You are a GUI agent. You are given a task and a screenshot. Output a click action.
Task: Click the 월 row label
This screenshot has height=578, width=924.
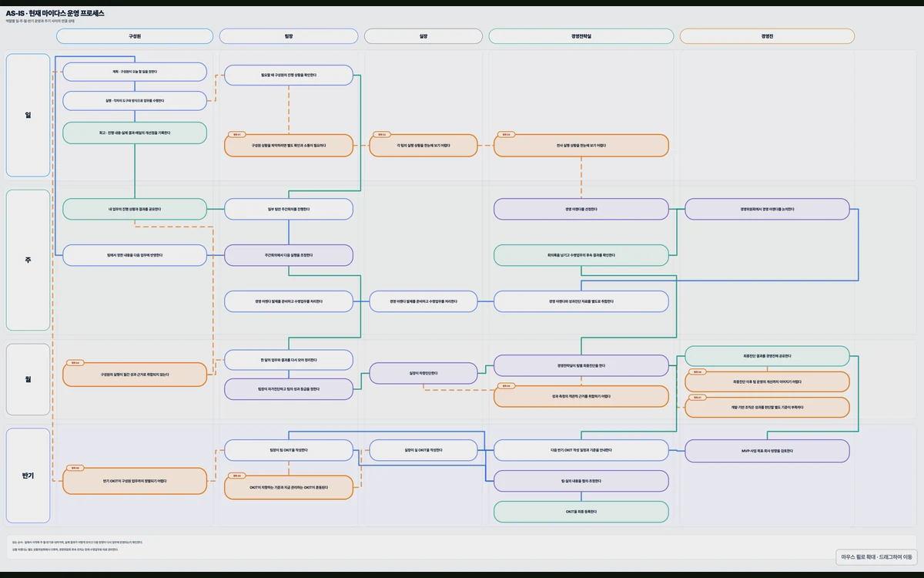coord(28,379)
